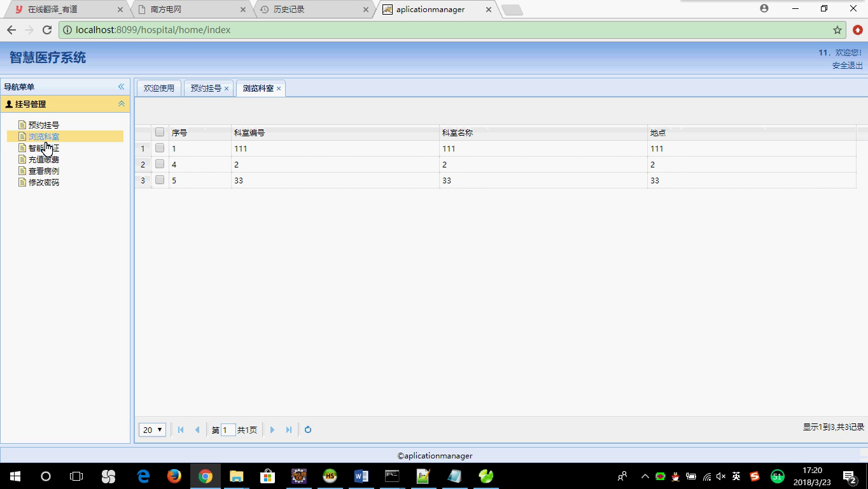Image resolution: width=868 pixels, height=489 pixels.
Task: Click the 序号 cell showing 5
Action: (200, 180)
